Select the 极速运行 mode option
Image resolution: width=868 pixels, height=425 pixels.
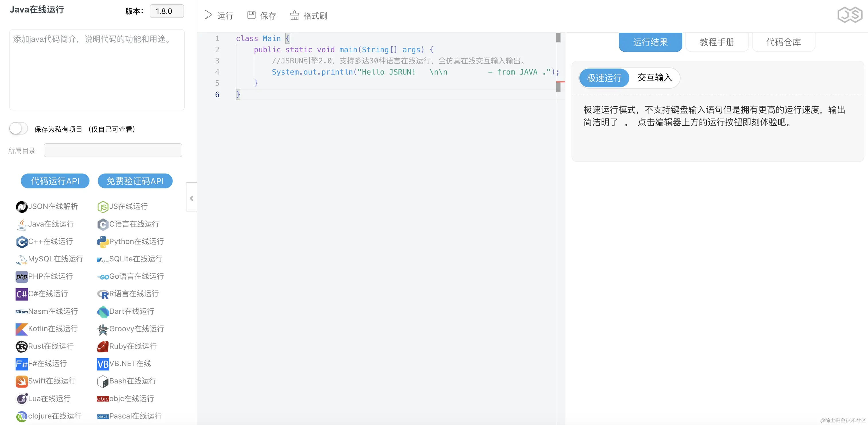tap(604, 78)
